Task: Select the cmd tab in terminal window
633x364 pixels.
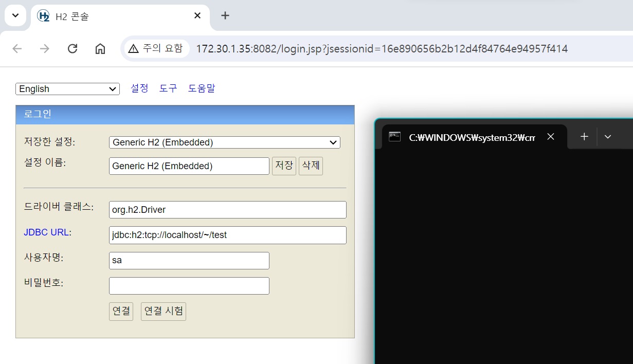Action: click(x=473, y=137)
